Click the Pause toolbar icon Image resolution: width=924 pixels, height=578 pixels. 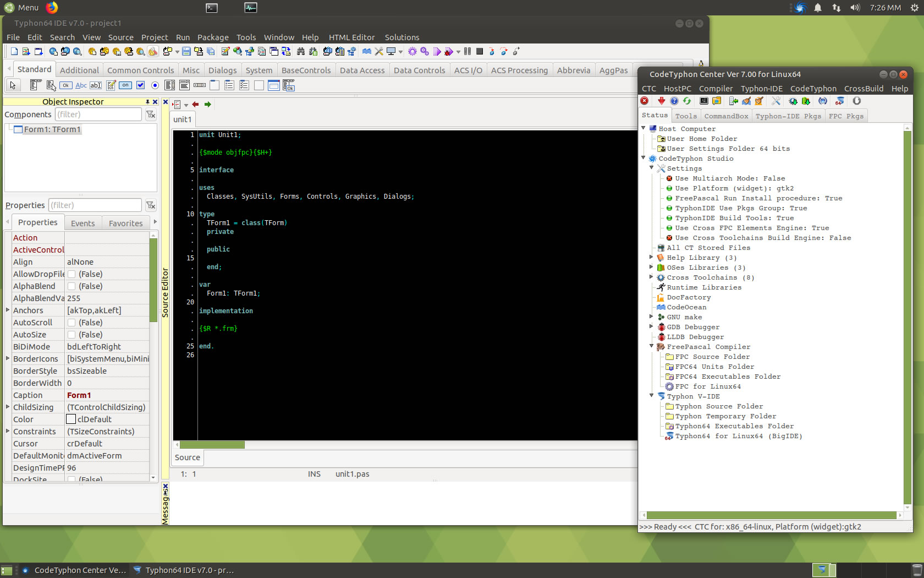tap(468, 51)
